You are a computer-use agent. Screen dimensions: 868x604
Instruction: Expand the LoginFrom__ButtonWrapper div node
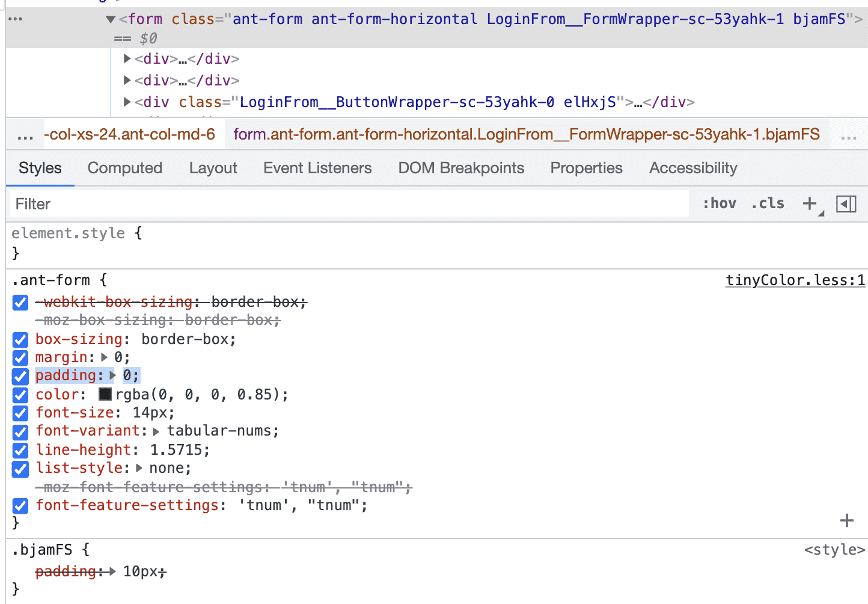[127, 102]
